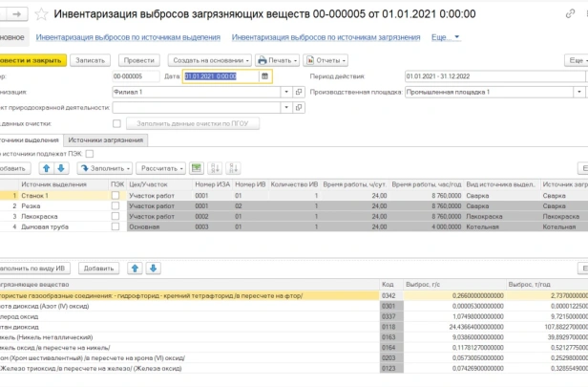Open the calendar picker in Дата field

[x=264, y=76]
